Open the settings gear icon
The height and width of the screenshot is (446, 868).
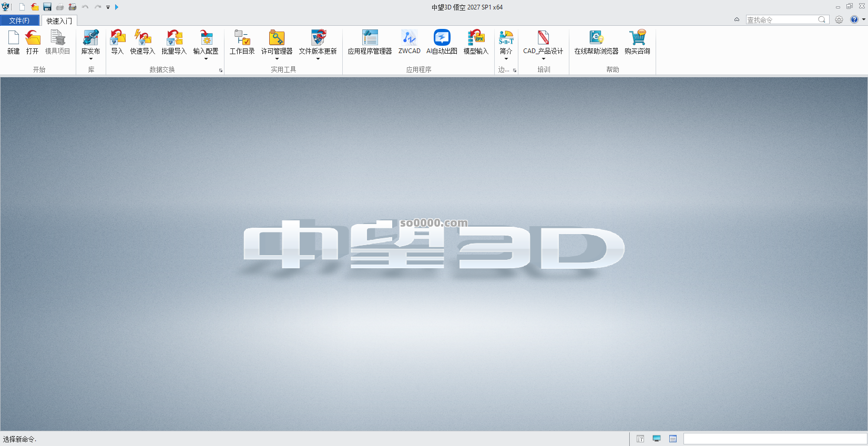click(x=839, y=19)
